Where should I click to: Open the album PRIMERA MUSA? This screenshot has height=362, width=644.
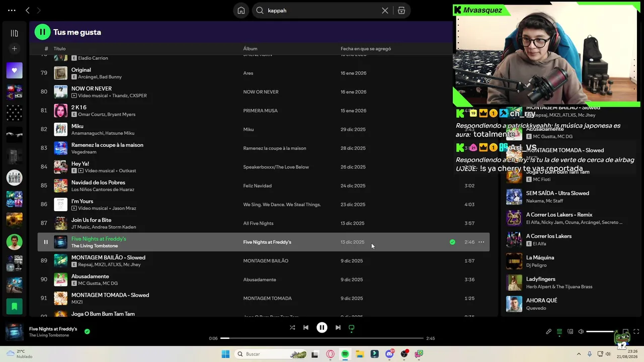pos(260,111)
